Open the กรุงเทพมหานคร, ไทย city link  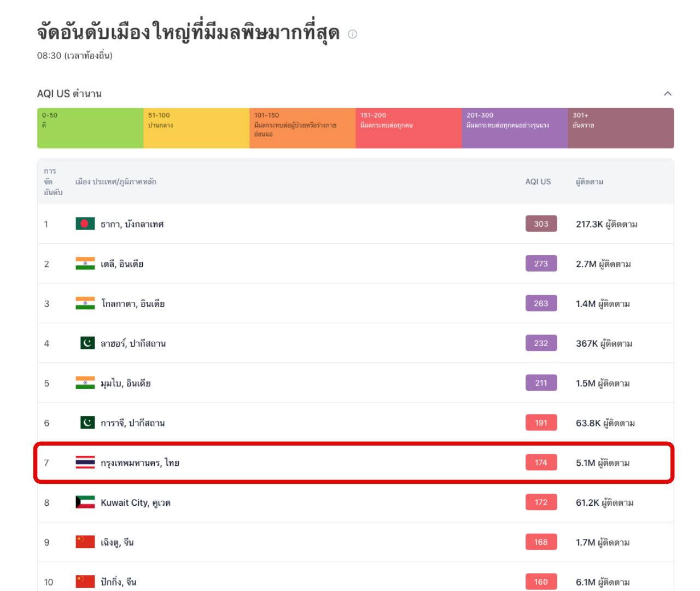tap(140, 463)
